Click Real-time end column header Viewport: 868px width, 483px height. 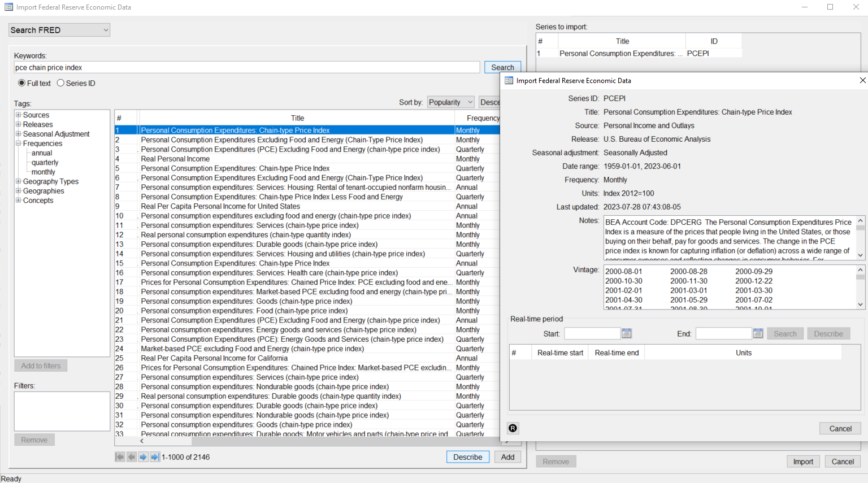pos(617,353)
